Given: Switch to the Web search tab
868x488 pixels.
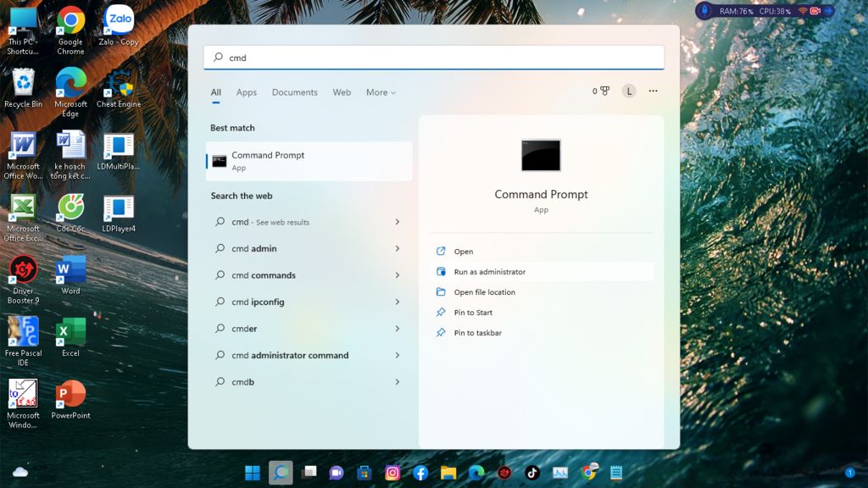Looking at the screenshot, I should [342, 92].
